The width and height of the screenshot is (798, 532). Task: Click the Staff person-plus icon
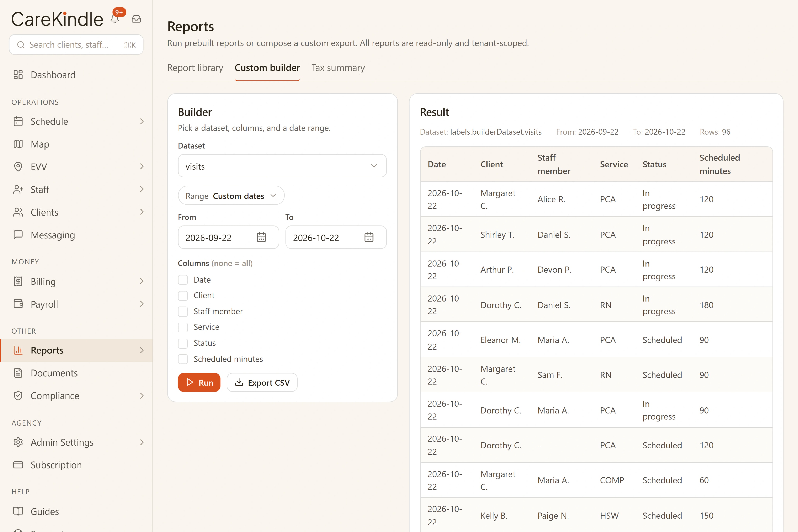click(x=18, y=189)
